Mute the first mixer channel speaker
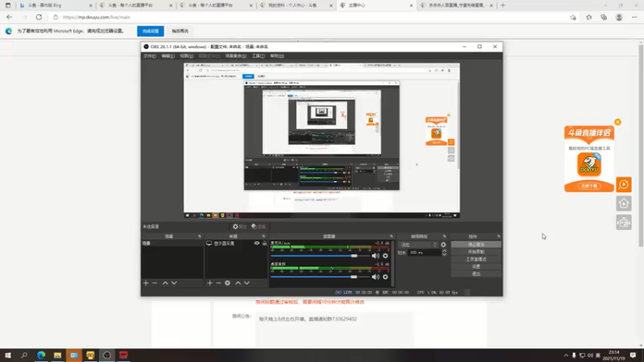This screenshot has width=644, height=362. (x=375, y=256)
